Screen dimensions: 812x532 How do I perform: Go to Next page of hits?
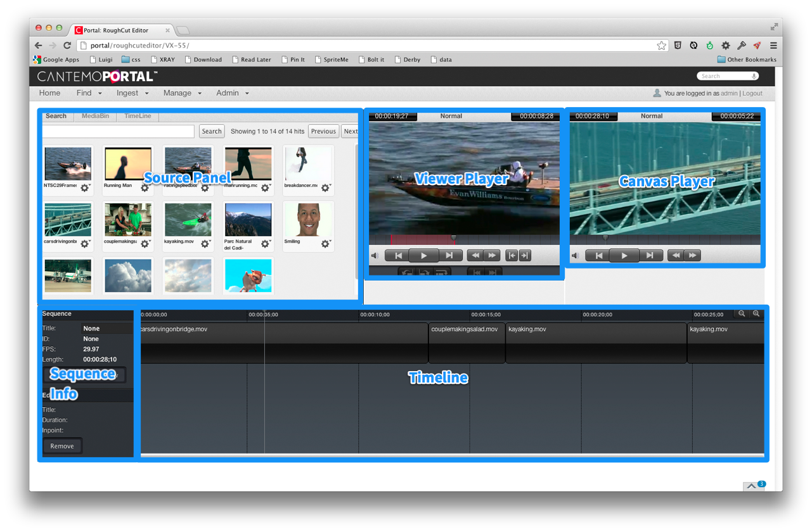point(350,131)
